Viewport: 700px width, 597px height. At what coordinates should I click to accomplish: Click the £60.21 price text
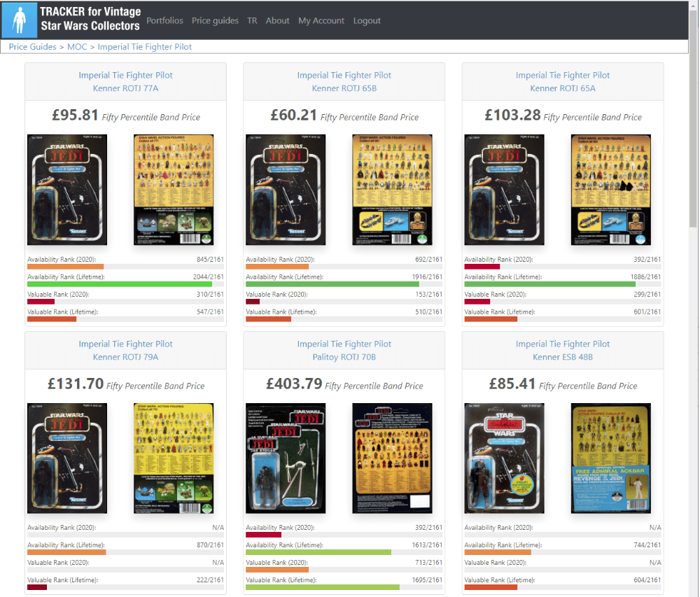pyautogui.click(x=294, y=115)
